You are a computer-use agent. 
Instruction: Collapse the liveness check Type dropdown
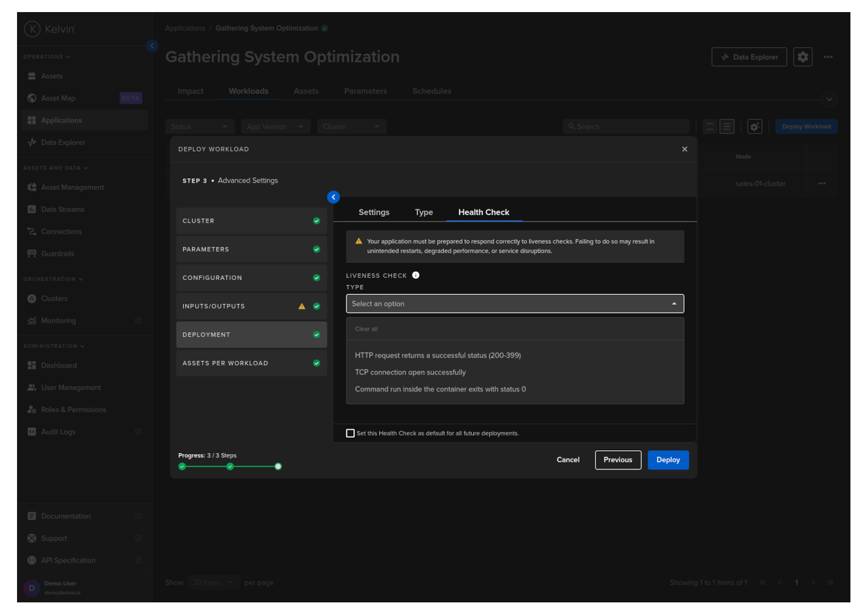coord(674,304)
